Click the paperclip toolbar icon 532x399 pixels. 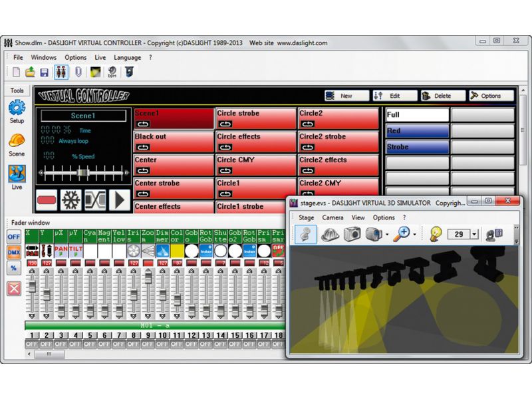78,72
